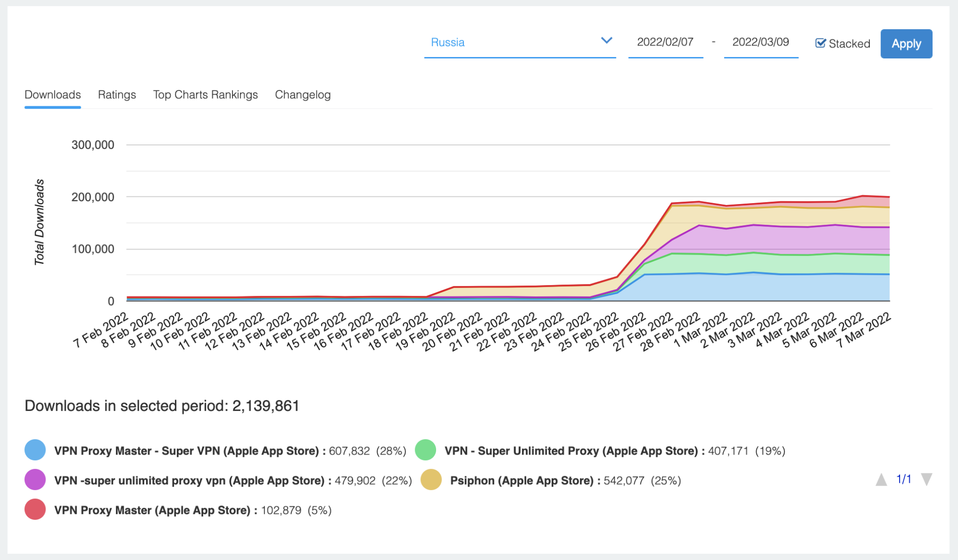Click the yellow Psiphon legend circle

click(431, 480)
